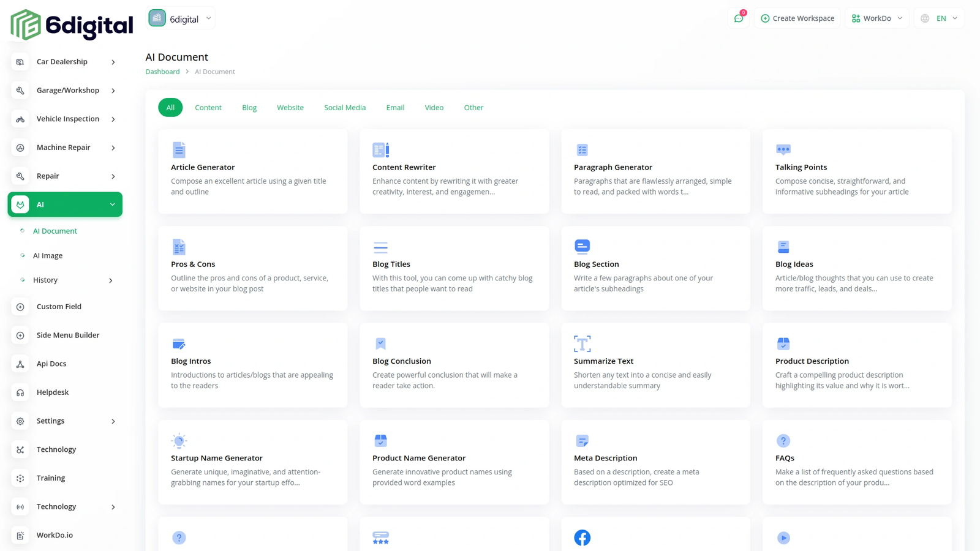
Task: Select the Email filter tab
Action: 395,108
